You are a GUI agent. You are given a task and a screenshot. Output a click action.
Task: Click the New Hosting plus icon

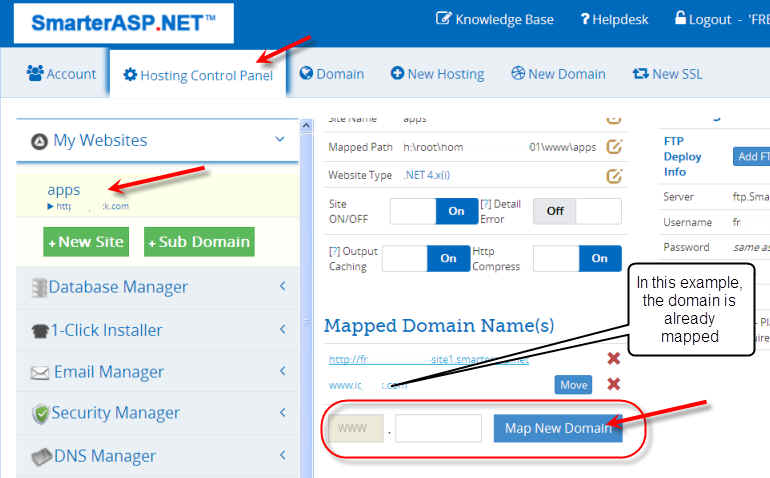[397, 73]
